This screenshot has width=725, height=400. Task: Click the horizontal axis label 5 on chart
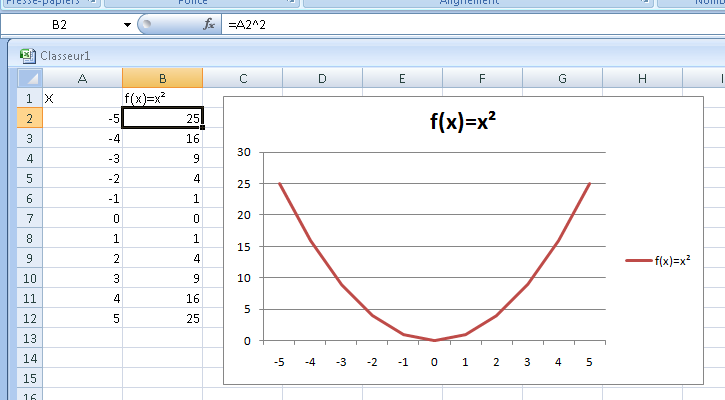click(x=589, y=362)
